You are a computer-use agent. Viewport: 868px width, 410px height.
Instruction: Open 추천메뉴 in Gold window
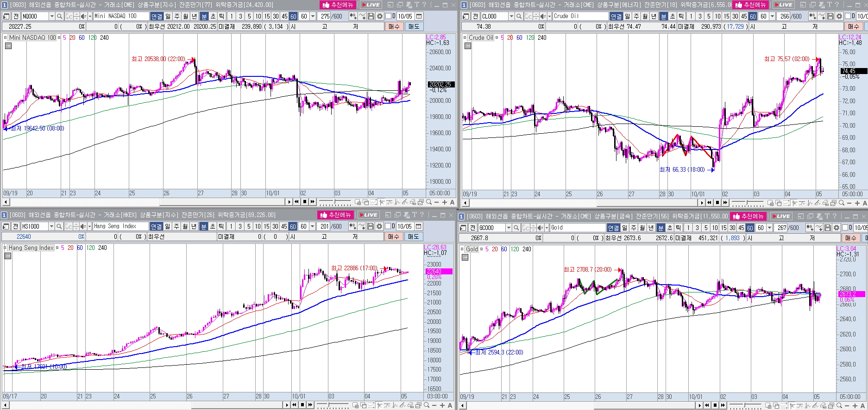748,216
